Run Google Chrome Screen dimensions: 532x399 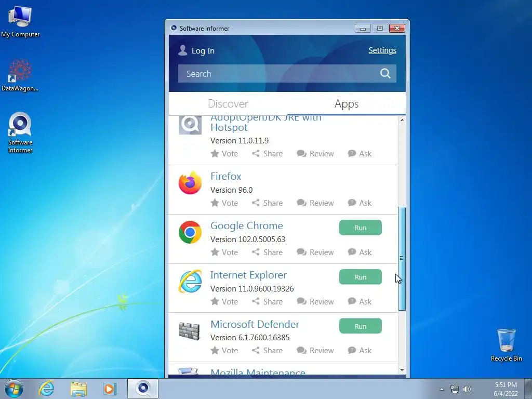click(361, 228)
